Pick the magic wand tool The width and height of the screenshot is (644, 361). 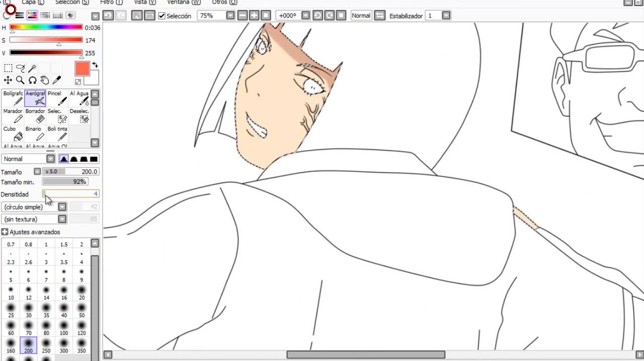[x=32, y=68]
